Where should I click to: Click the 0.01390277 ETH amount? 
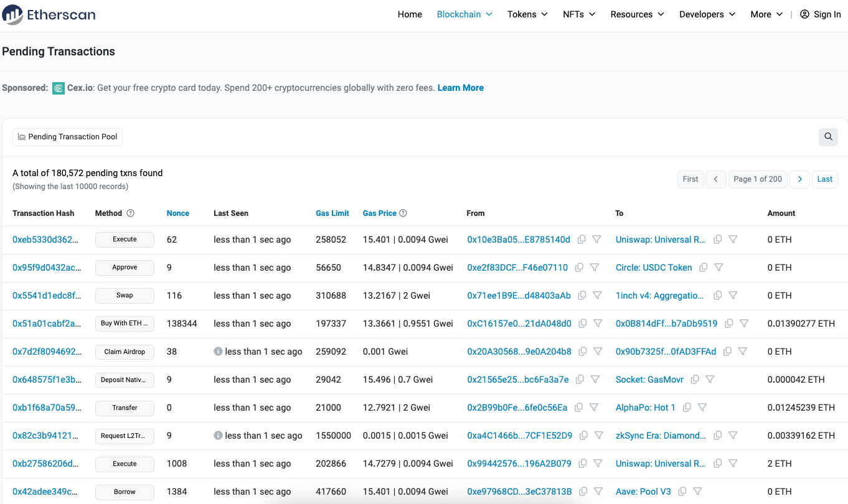[x=801, y=324]
